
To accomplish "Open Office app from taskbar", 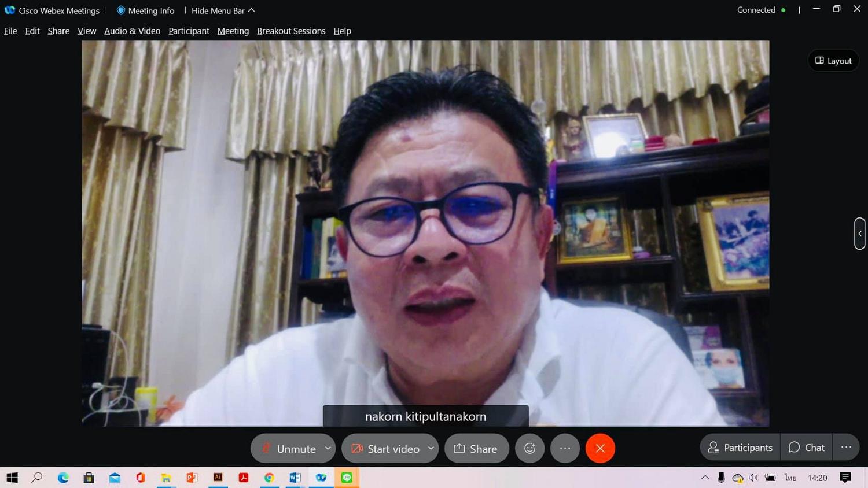I will tap(140, 478).
